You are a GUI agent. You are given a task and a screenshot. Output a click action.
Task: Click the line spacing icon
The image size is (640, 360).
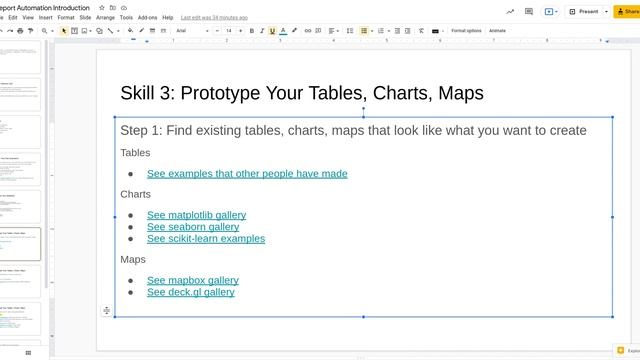pos(350,31)
